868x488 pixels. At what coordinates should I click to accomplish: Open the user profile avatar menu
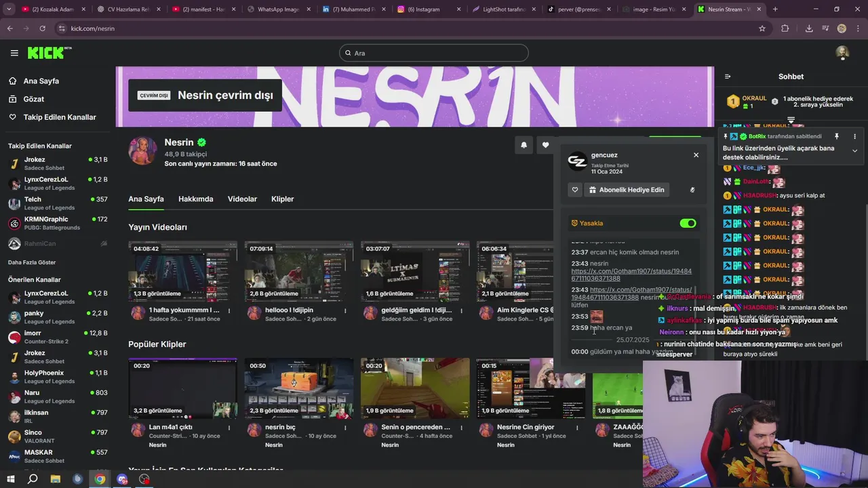pyautogui.click(x=842, y=53)
